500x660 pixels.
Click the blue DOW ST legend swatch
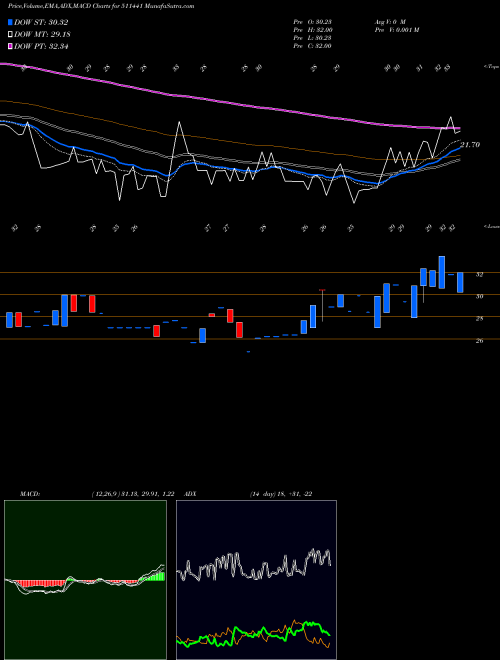11,22
